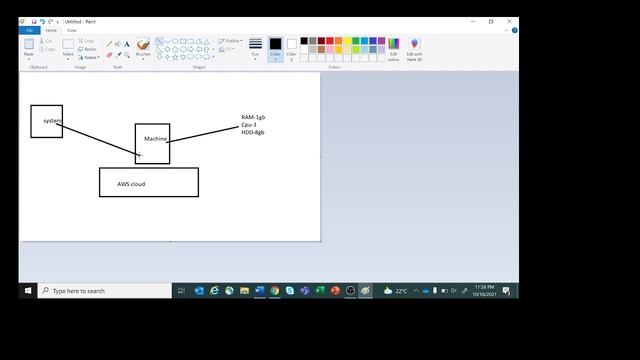The width and height of the screenshot is (640, 360).
Task: Collapse the ribbon with the chevron
Action: (x=506, y=31)
